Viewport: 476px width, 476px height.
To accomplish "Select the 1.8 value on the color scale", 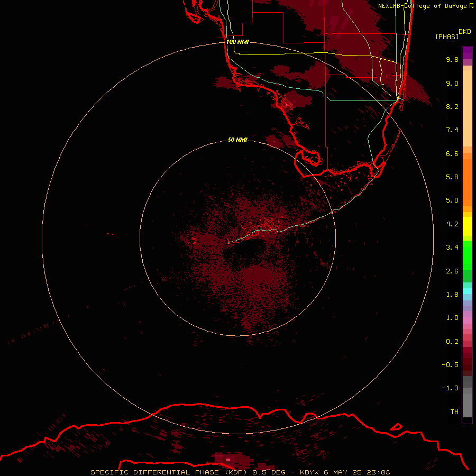I will point(452,295).
